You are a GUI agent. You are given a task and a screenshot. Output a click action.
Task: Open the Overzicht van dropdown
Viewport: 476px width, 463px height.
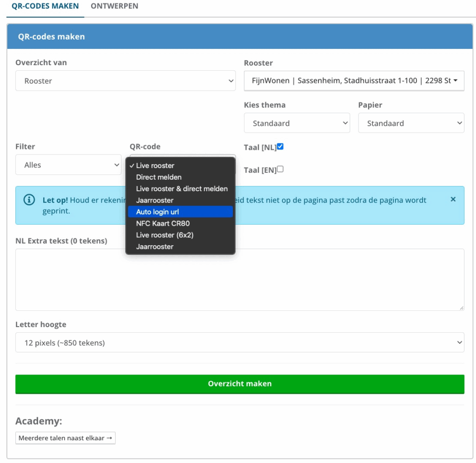125,81
